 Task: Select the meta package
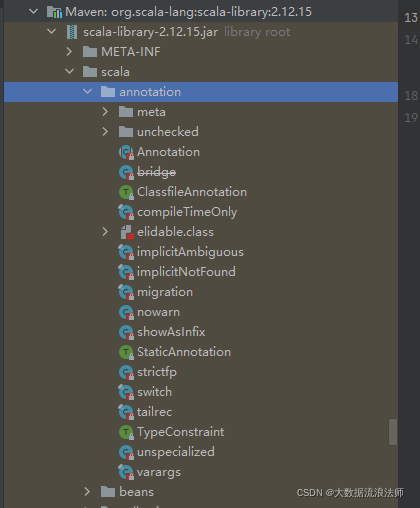(x=151, y=112)
